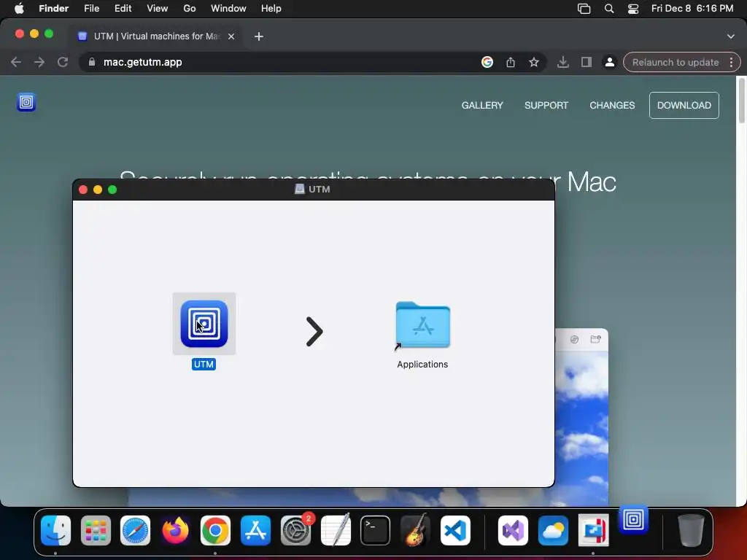Open Control Center in the menu bar
This screenshot has width=747, height=560.
click(633, 9)
